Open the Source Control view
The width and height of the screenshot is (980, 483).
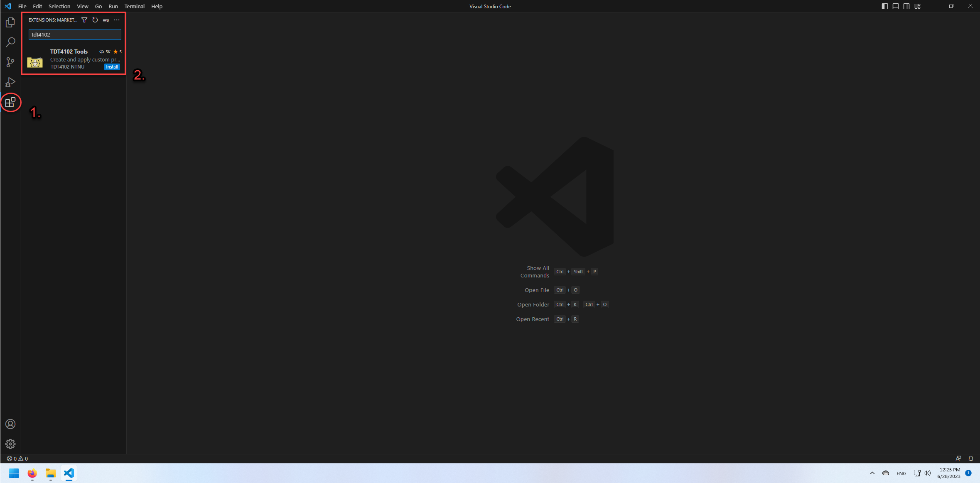10,62
